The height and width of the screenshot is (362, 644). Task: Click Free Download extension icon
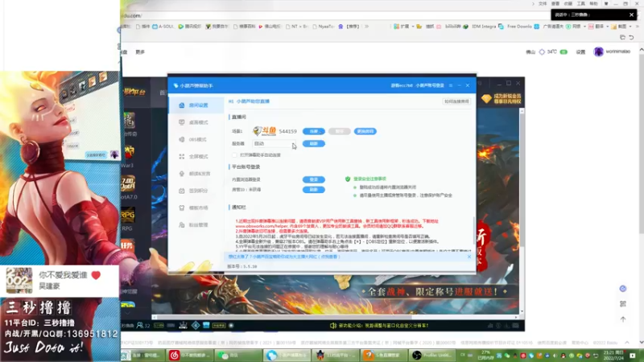click(515, 27)
